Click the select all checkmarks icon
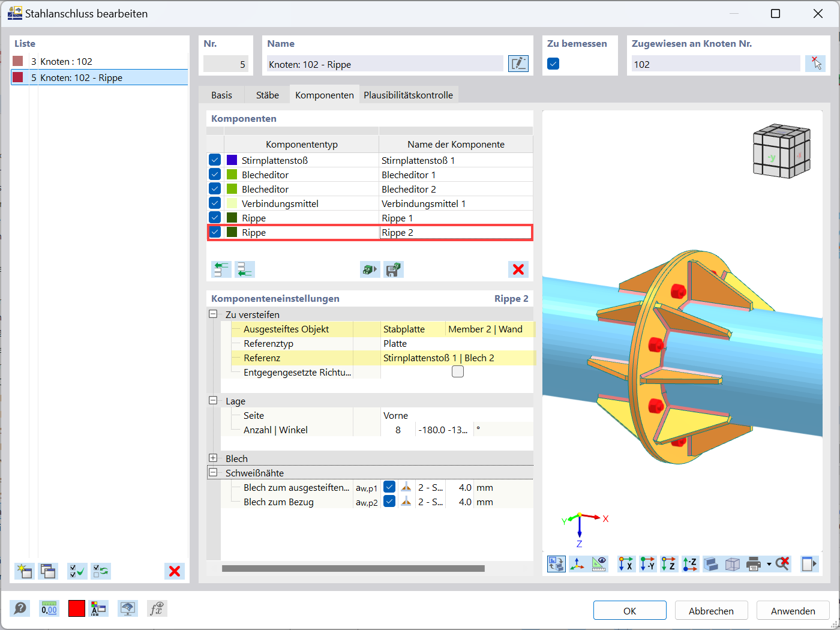This screenshot has width=840, height=630. (x=77, y=571)
